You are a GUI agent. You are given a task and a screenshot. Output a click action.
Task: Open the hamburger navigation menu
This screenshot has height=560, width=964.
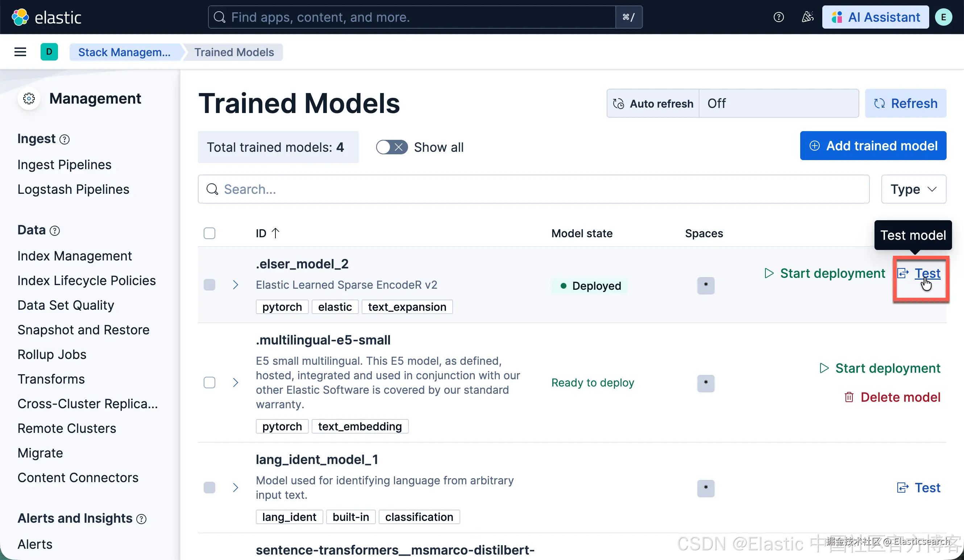pos(20,52)
